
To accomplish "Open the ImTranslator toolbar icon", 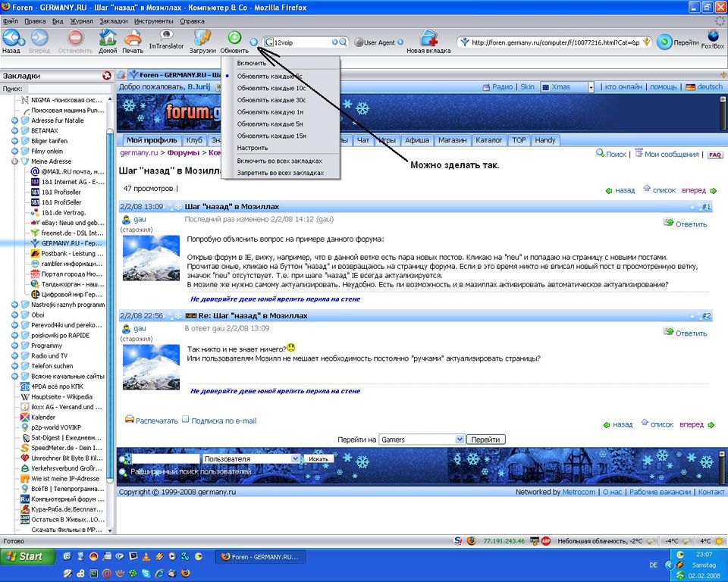I will tap(166, 35).
